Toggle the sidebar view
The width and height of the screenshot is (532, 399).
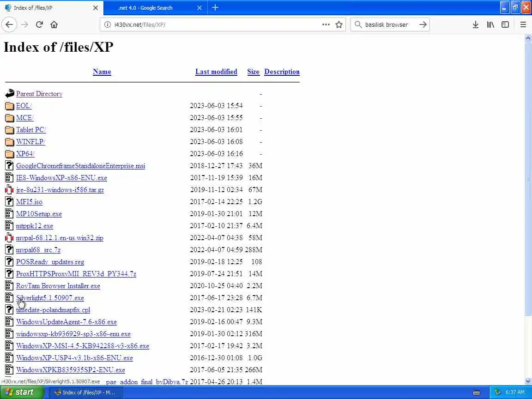coord(505,24)
